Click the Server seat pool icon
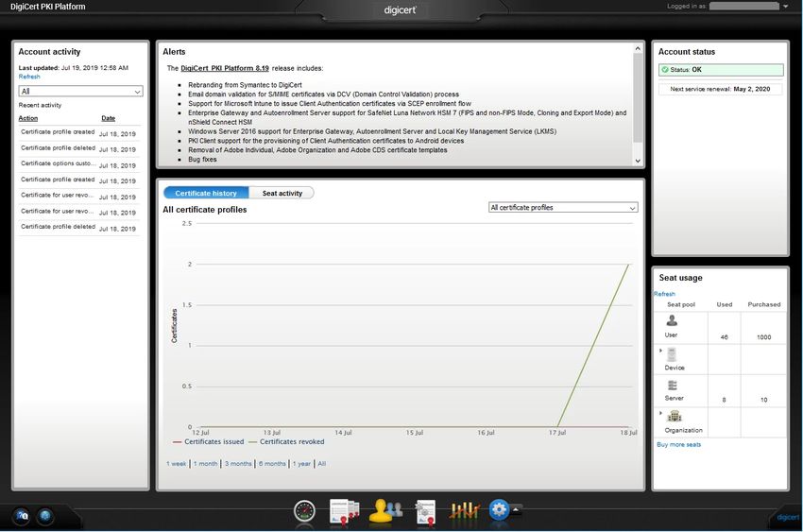 coord(673,385)
